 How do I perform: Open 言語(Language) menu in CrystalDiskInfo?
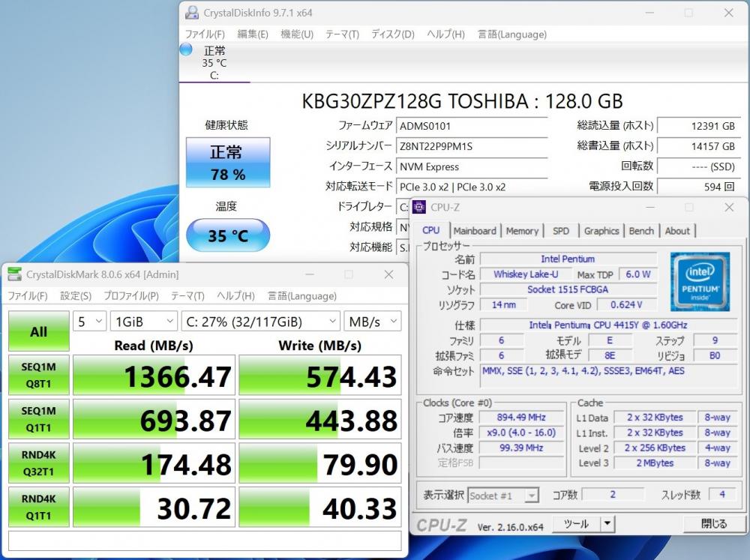(x=511, y=34)
